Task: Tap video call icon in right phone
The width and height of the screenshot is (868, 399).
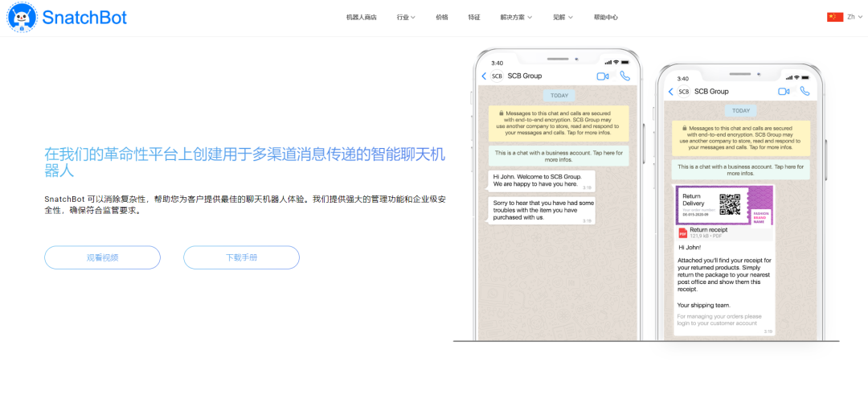Action: point(784,92)
